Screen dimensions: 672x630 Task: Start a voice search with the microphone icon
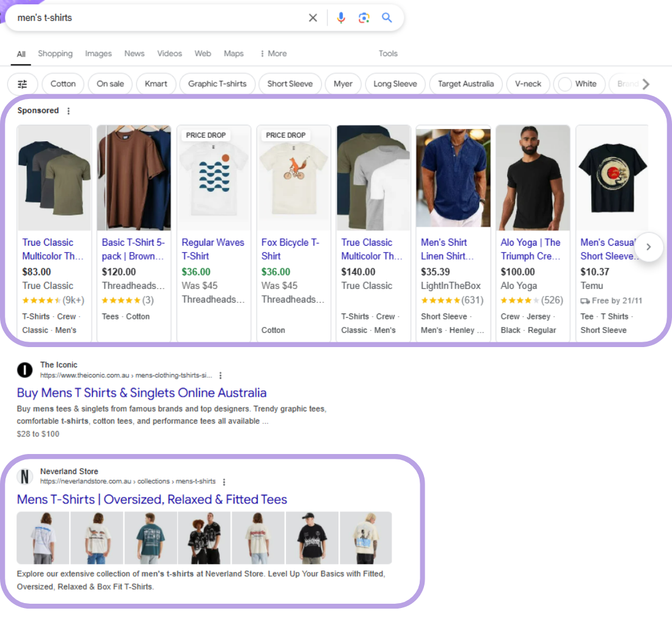tap(341, 18)
